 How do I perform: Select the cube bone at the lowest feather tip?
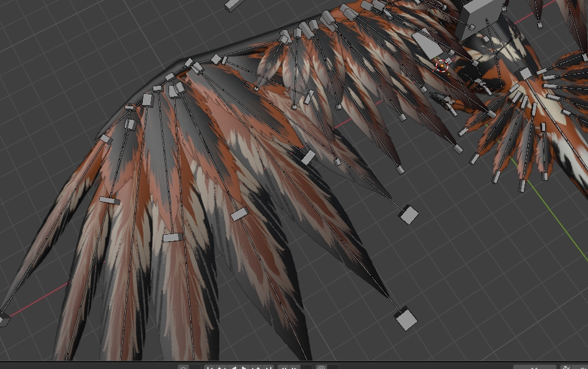405,319
